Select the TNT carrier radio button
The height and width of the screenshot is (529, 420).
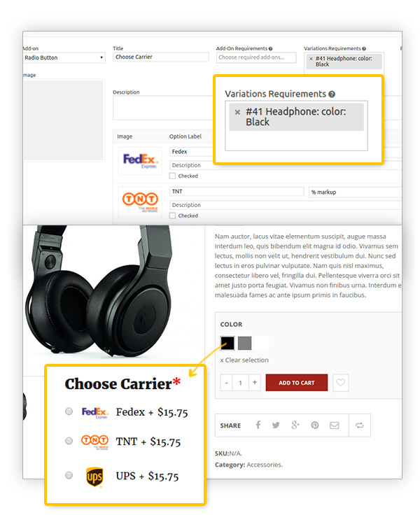pos(69,441)
